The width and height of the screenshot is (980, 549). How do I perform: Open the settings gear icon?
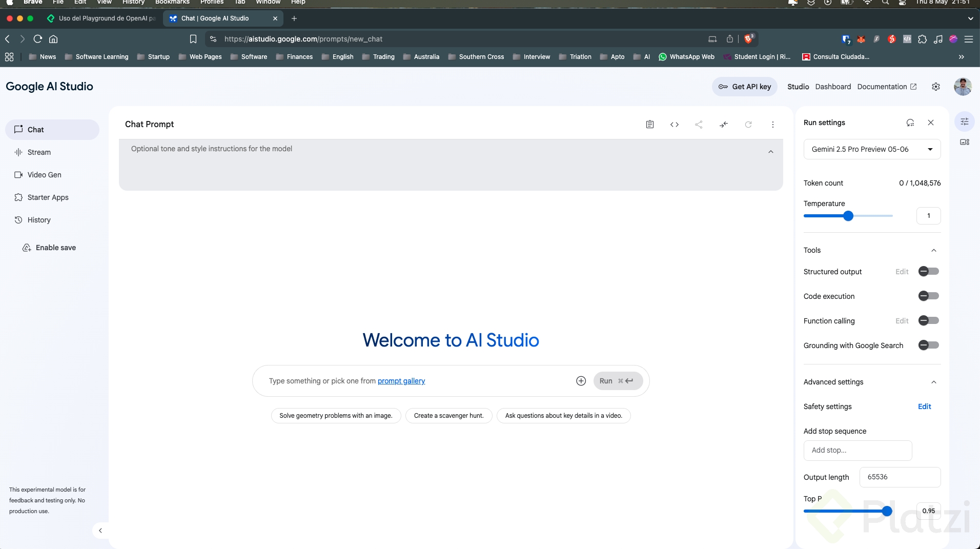click(x=936, y=87)
